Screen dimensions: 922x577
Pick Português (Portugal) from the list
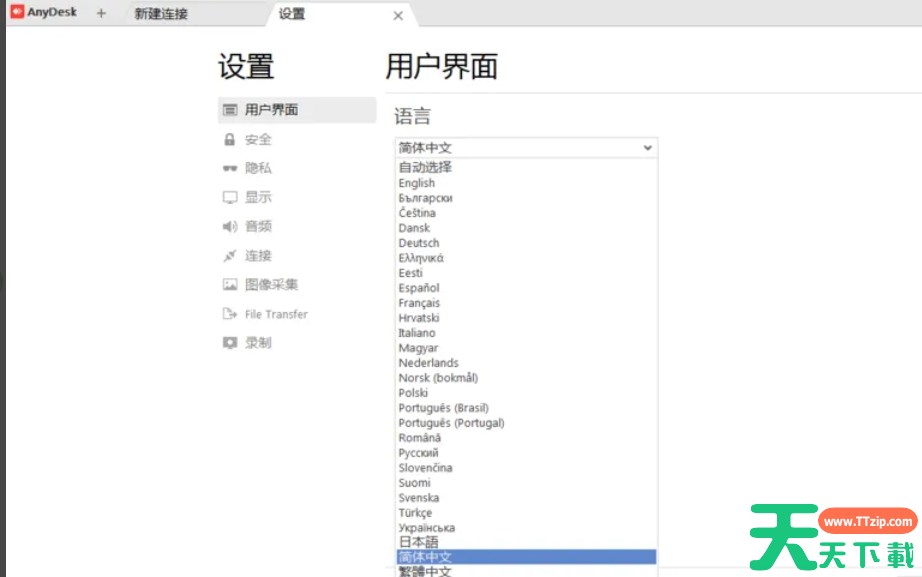tap(526, 423)
